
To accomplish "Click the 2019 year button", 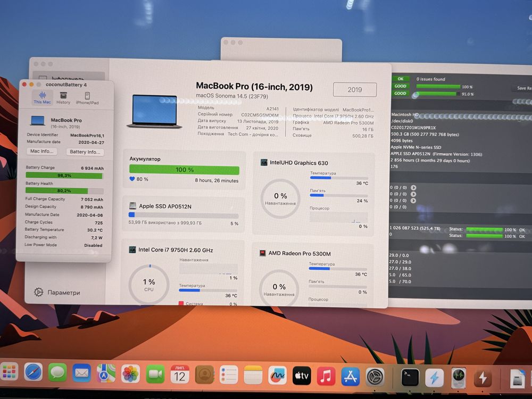I will (x=354, y=89).
